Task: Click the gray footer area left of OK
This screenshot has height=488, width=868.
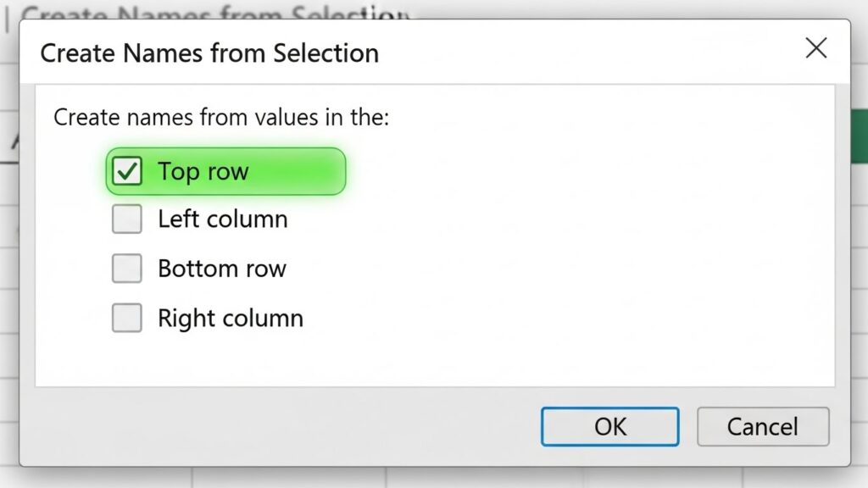Action: [x=280, y=426]
